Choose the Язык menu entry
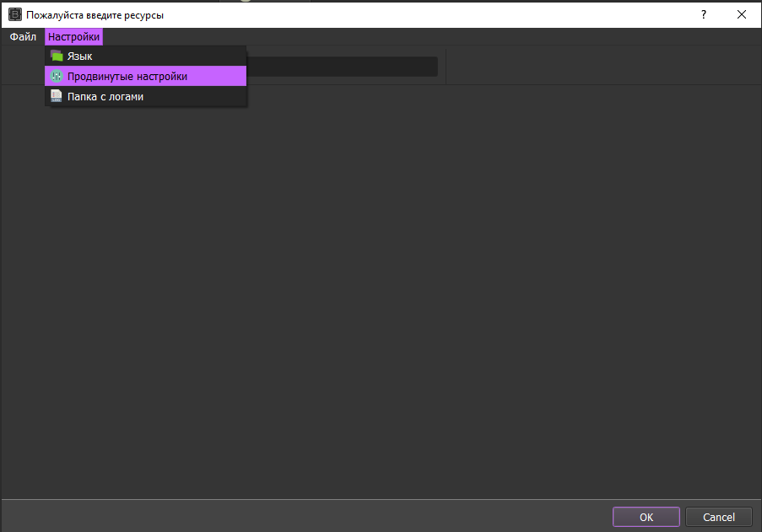This screenshot has height=532, width=762. coord(80,56)
